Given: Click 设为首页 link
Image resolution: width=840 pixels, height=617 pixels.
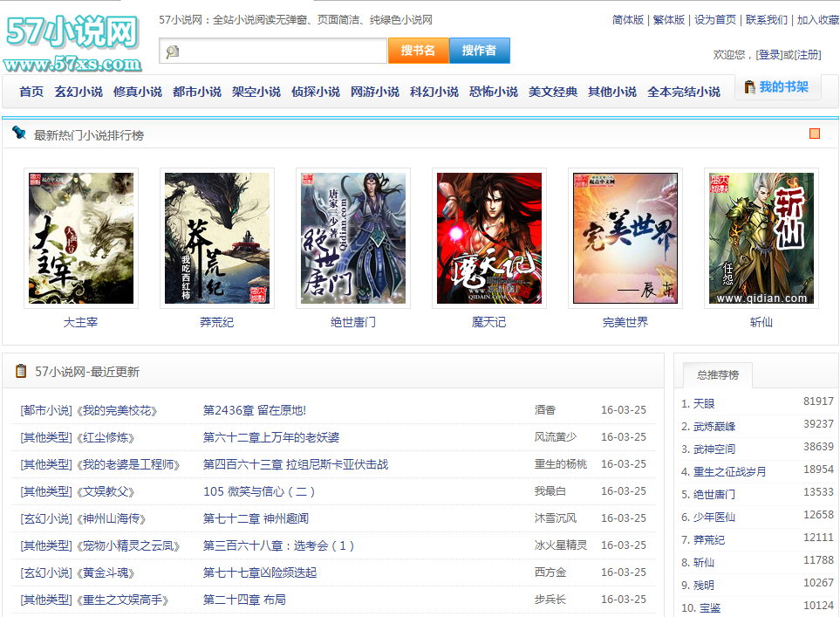Looking at the screenshot, I should click(715, 20).
